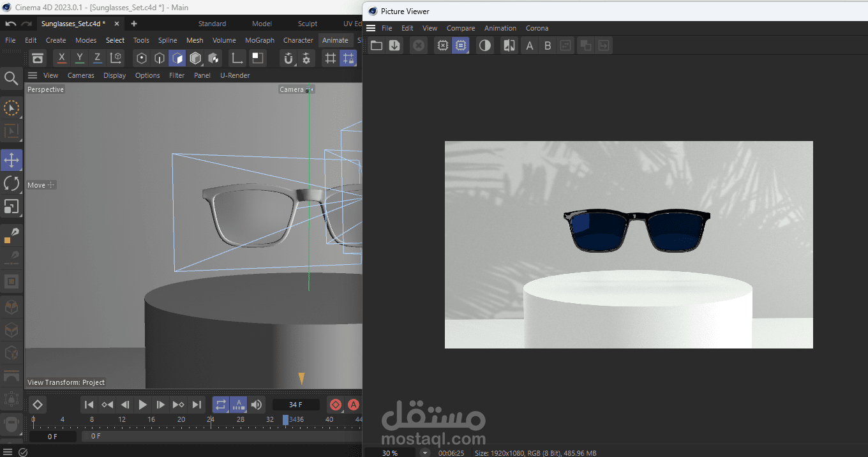Enable the Snap magnet icon in the top toolbar
The height and width of the screenshot is (457, 868).
[x=288, y=58]
